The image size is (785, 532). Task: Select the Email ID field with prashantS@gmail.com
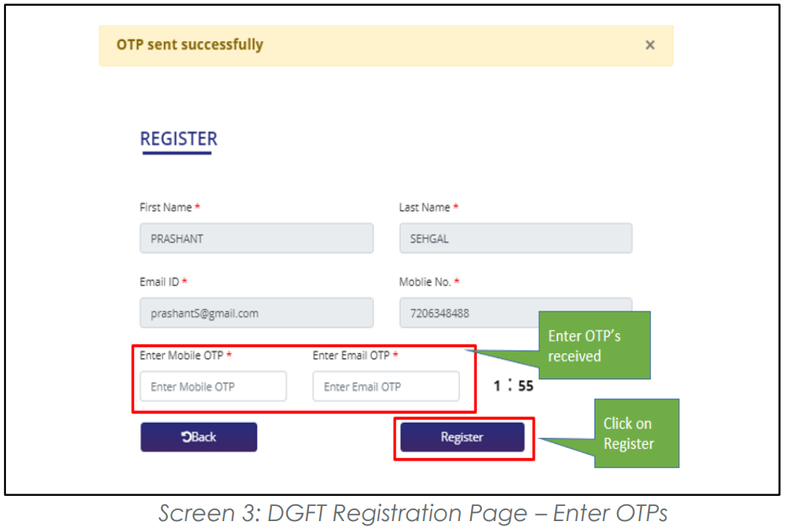tap(256, 313)
